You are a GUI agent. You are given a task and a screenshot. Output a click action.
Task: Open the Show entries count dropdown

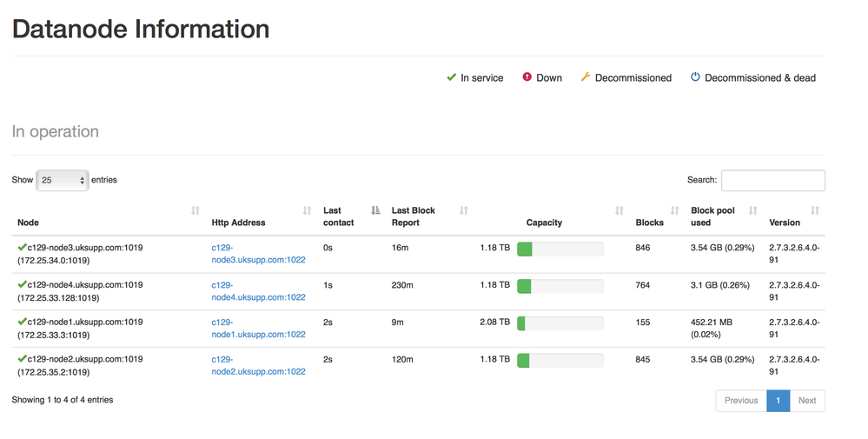click(x=62, y=180)
